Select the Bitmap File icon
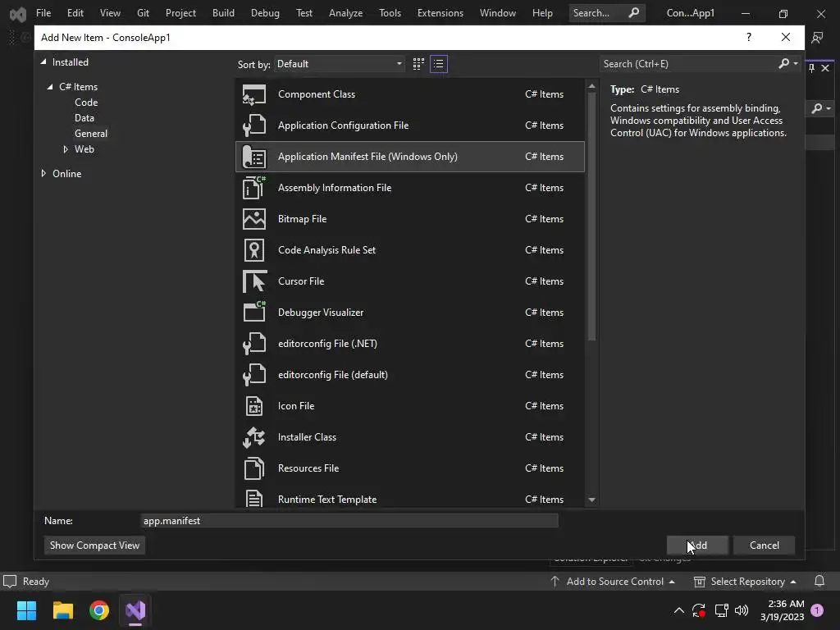 (254, 218)
